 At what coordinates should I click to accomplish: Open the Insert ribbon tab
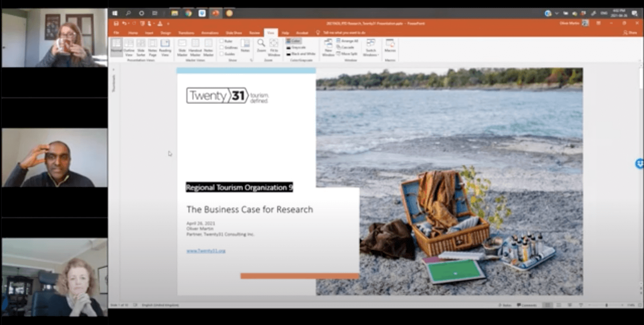pos(149,33)
